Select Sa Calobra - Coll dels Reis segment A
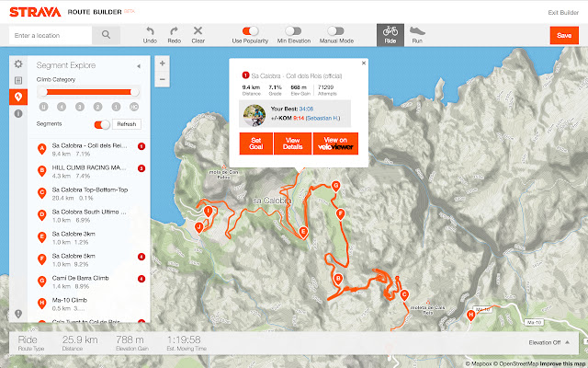This screenshot has width=588, height=368. pyautogui.click(x=90, y=149)
